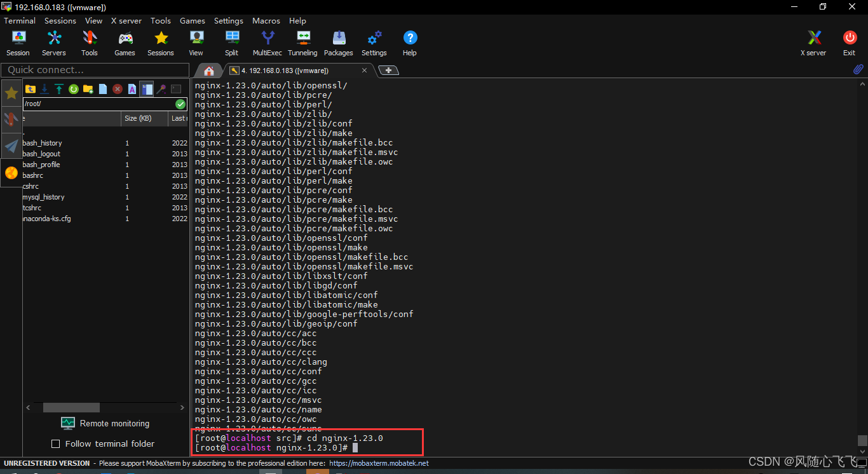Open the Settings menu in menu bar
The width and height of the screenshot is (868, 474).
coord(229,20)
